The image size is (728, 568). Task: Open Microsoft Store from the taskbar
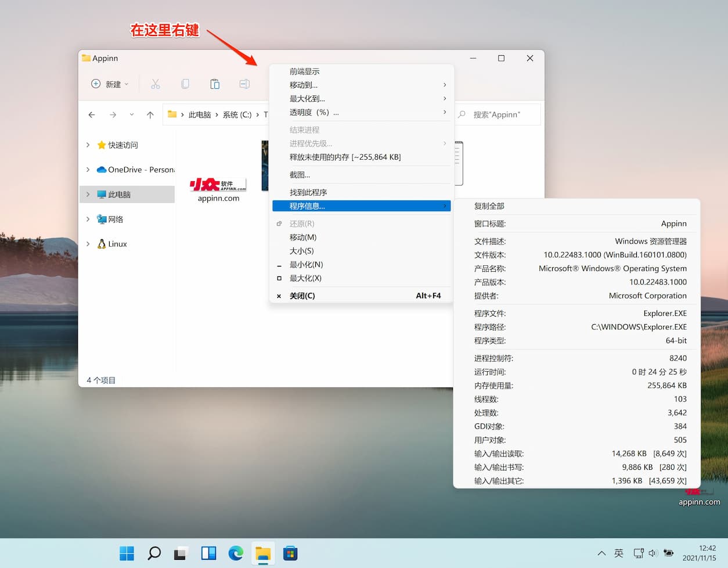290,553
